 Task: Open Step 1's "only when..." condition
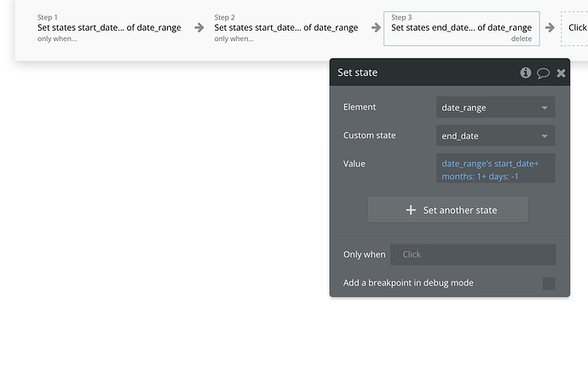pyautogui.click(x=57, y=38)
